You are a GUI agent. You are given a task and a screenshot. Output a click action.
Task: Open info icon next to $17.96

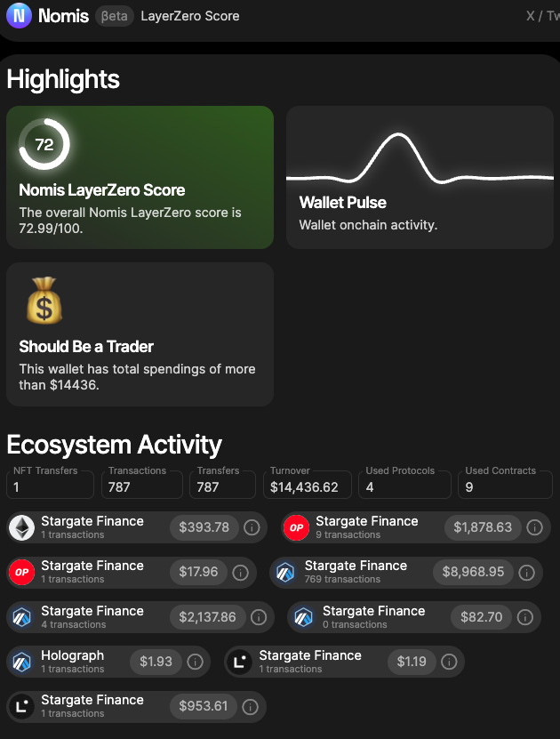click(241, 572)
